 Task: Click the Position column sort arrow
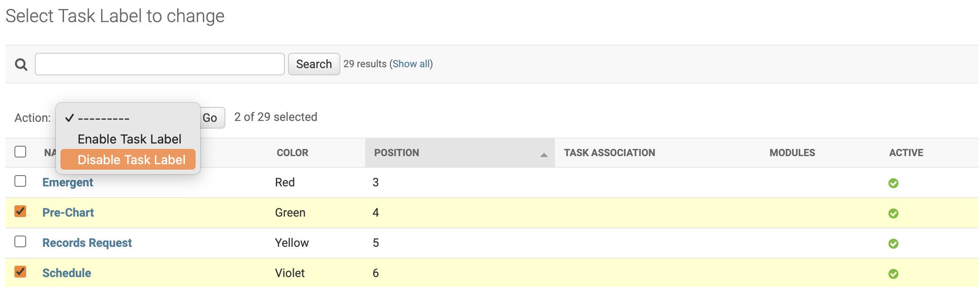[544, 155]
